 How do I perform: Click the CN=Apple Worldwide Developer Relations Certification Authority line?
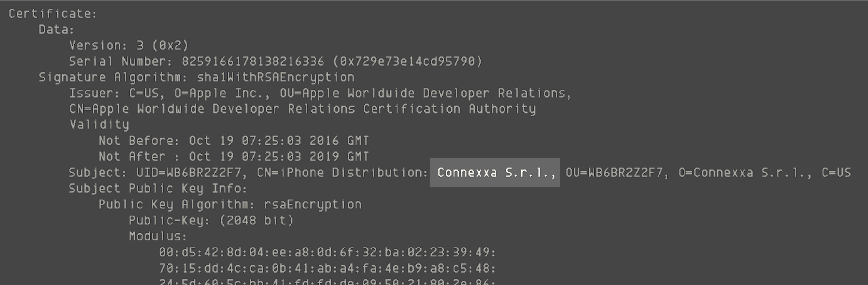coord(302,109)
